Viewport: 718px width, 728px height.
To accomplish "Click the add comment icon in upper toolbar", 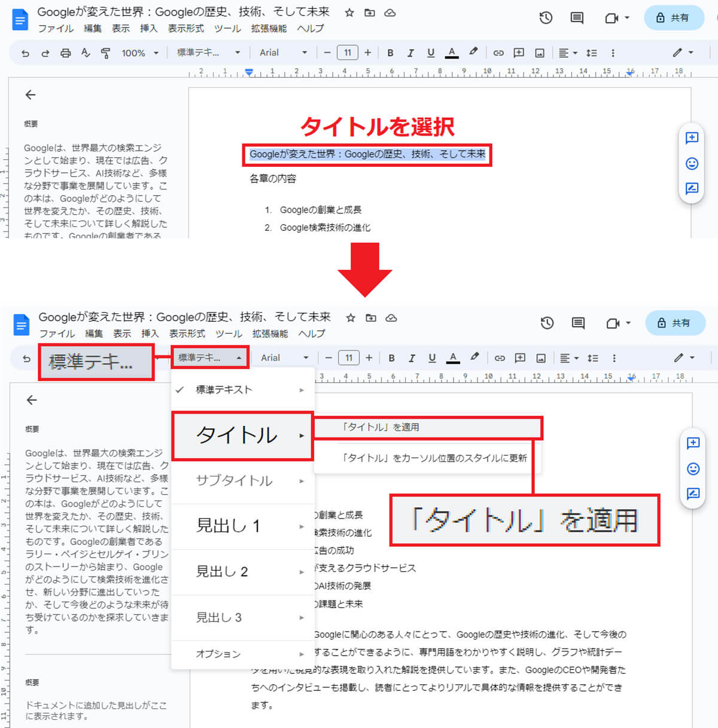I will pyautogui.click(x=519, y=53).
